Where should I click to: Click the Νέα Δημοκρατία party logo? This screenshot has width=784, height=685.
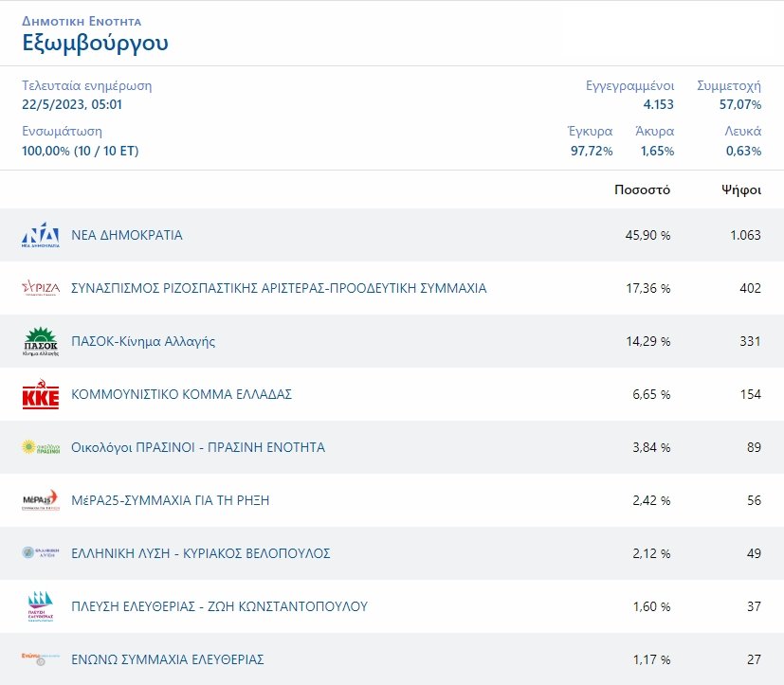(41, 235)
